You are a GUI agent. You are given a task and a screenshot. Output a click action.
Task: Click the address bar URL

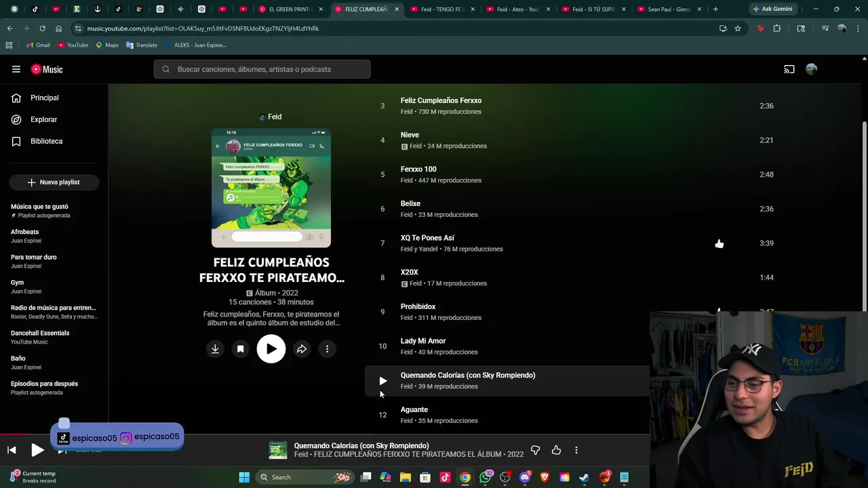203,28
